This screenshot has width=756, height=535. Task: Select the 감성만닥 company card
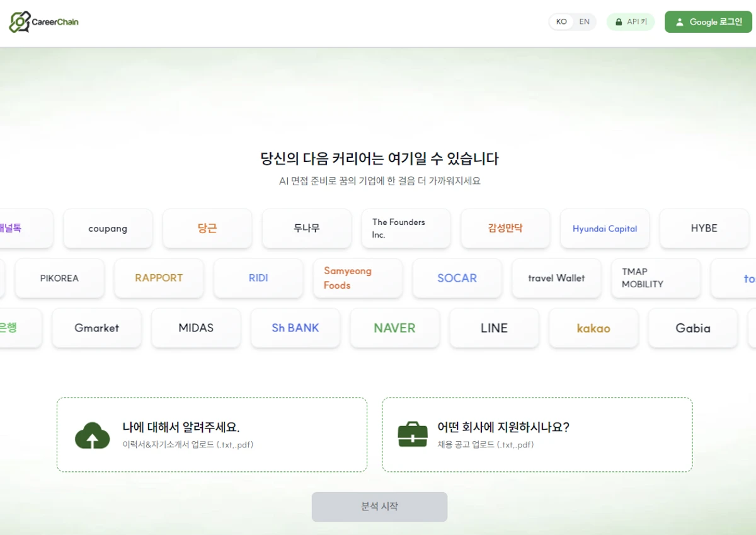coord(505,228)
